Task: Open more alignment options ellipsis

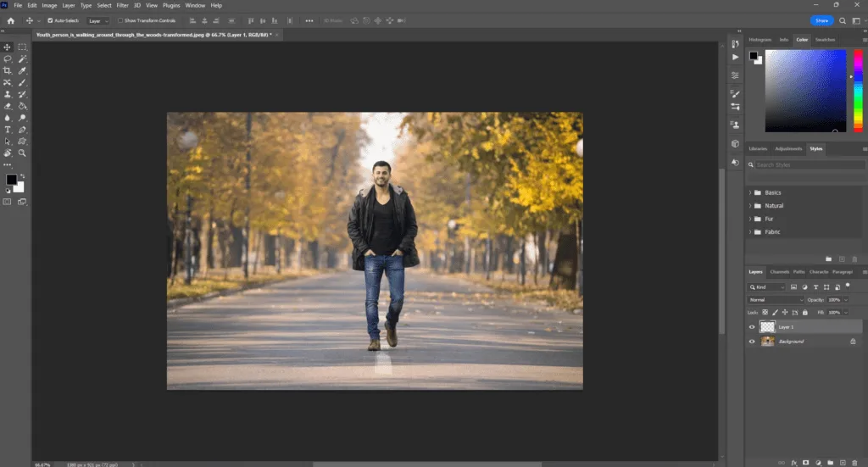Action: click(x=309, y=21)
